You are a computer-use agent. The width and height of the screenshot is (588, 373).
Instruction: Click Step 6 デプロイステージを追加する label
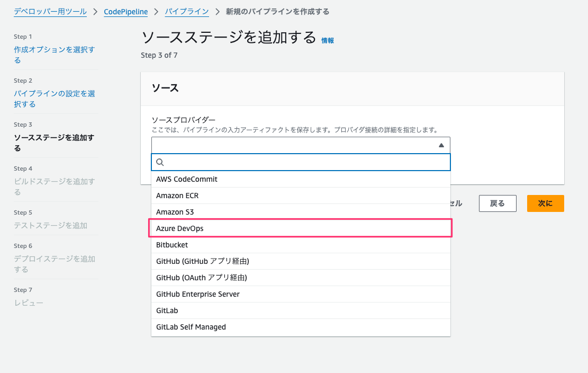point(55,264)
